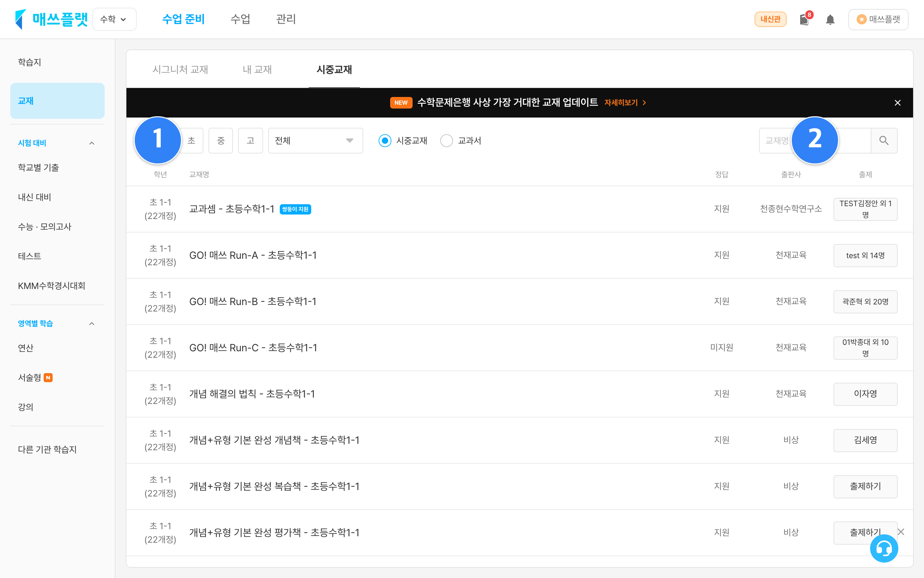Screen dimensions: 924x578
Task: Open GO! 매쓰 Run-A - 초등수학1-1
Action: (x=253, y=255)
